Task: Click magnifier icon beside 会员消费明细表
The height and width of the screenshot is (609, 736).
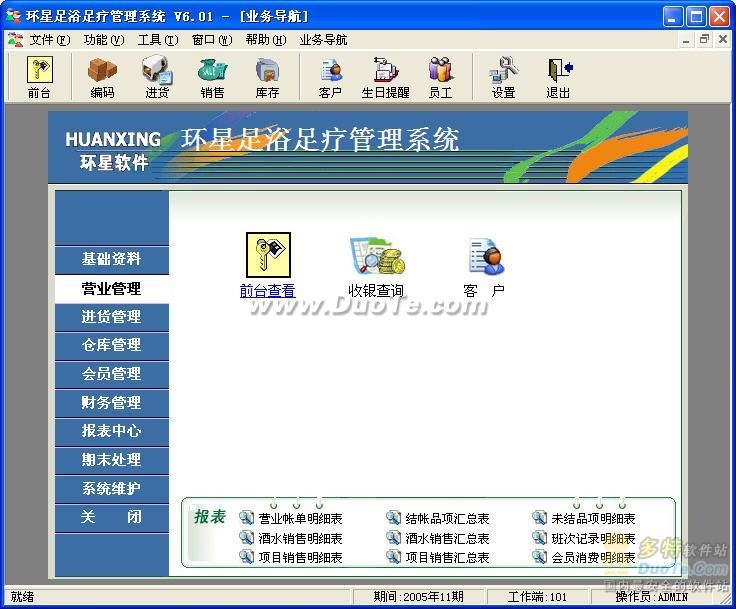Action: click(539, 557)
